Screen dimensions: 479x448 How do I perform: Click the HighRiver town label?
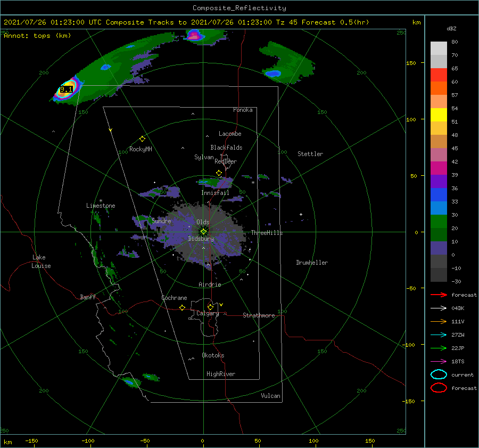pyautogui.click(x=221, y=374)
